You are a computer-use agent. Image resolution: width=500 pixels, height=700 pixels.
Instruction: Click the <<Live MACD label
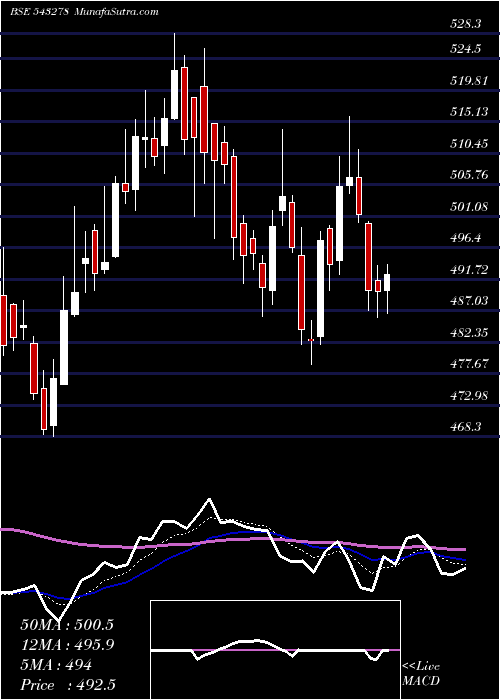[421, 674]
